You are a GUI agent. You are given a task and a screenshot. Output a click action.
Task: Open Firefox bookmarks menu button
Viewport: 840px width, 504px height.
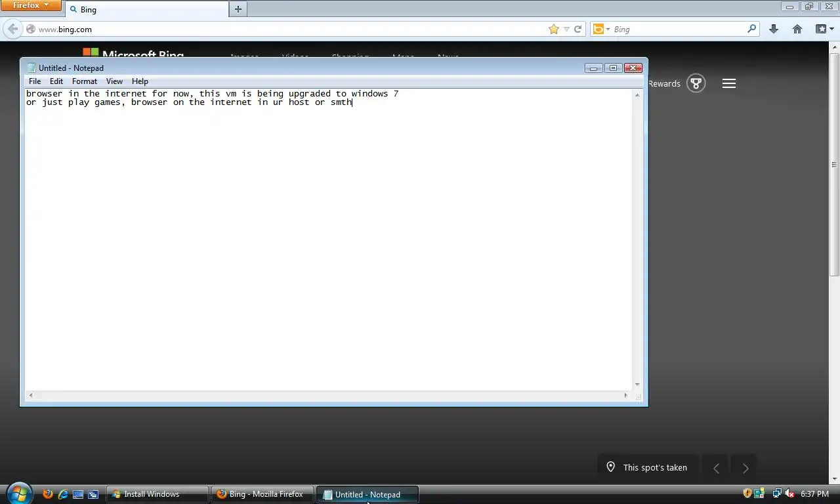pos(824,29)
